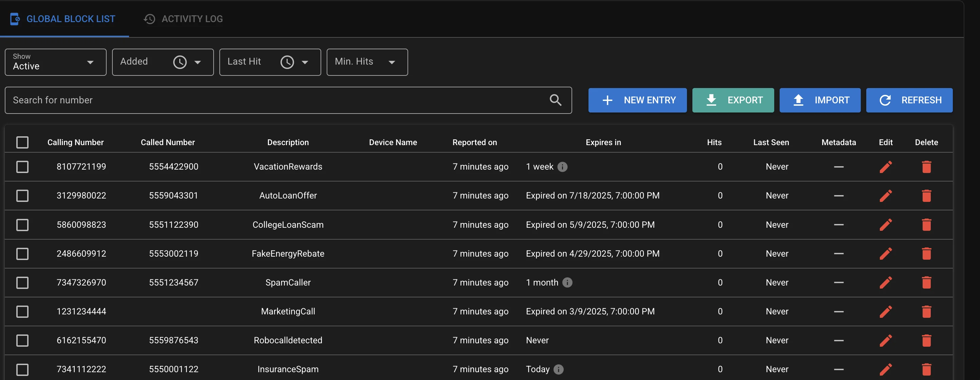This screenshot has height=380, width=980.
Task: Check the box for row 5860098823
Action: tap(22, 225)
